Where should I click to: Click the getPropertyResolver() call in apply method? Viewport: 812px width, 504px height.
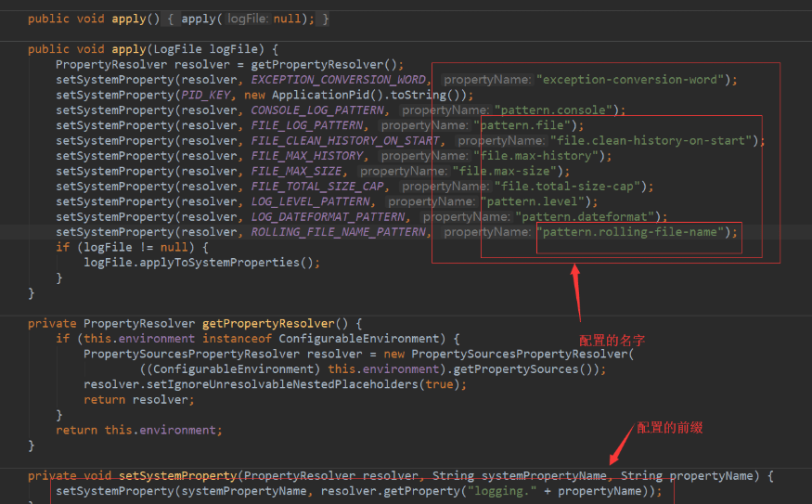[x=324, y=65]
